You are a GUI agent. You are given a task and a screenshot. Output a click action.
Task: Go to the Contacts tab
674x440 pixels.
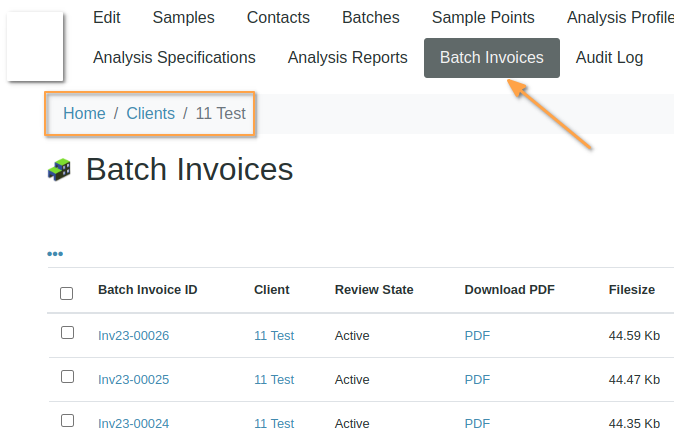(x=278, y=17)
